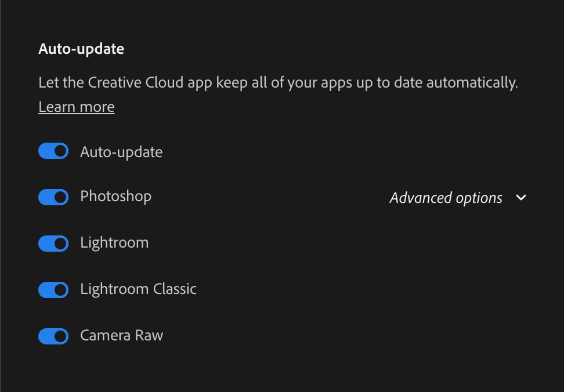The height and width of the screenshot is (392, 564).
Task: Click the Advanced options text
Action: point(446,198)
